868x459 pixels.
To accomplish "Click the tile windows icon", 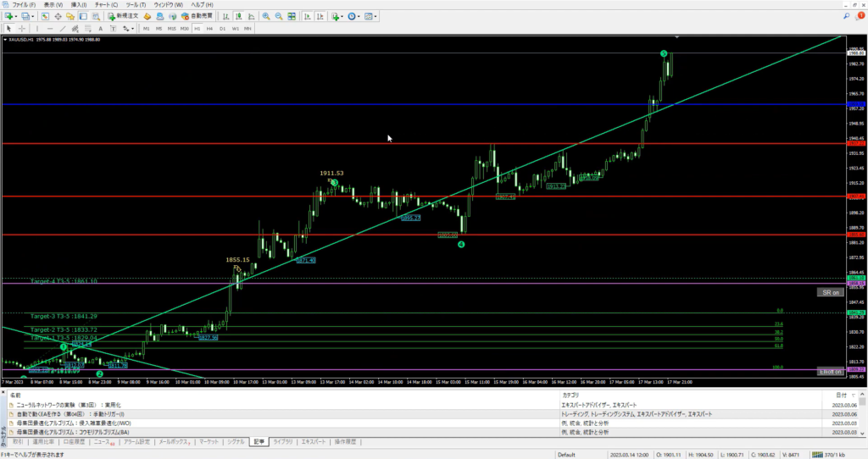I will click(x=292, y=16).
